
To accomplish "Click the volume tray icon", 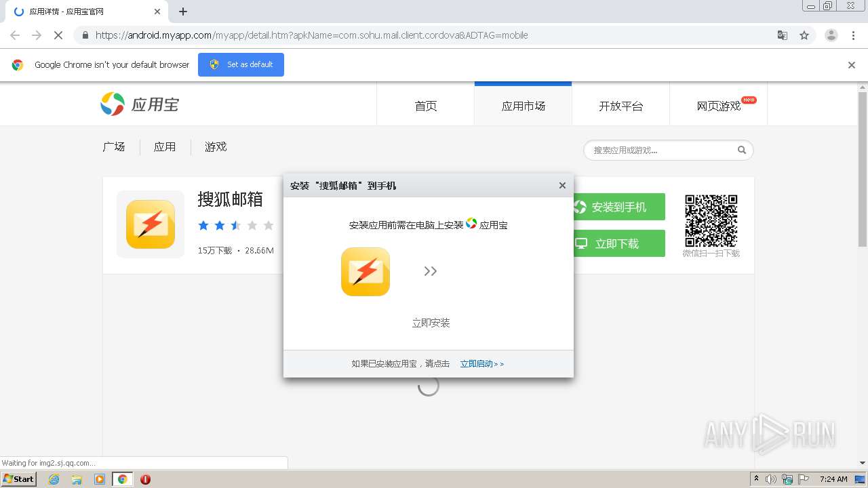I will tap(771, 479).
